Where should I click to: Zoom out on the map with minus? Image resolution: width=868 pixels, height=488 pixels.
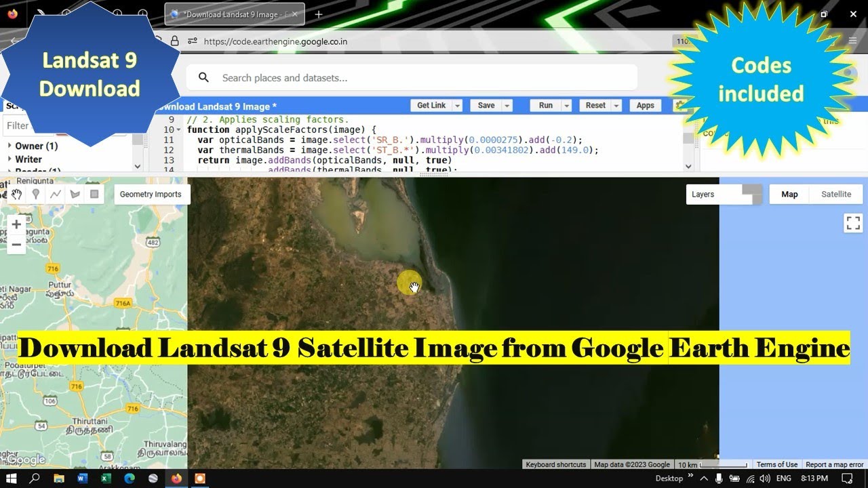coord(16,244)
